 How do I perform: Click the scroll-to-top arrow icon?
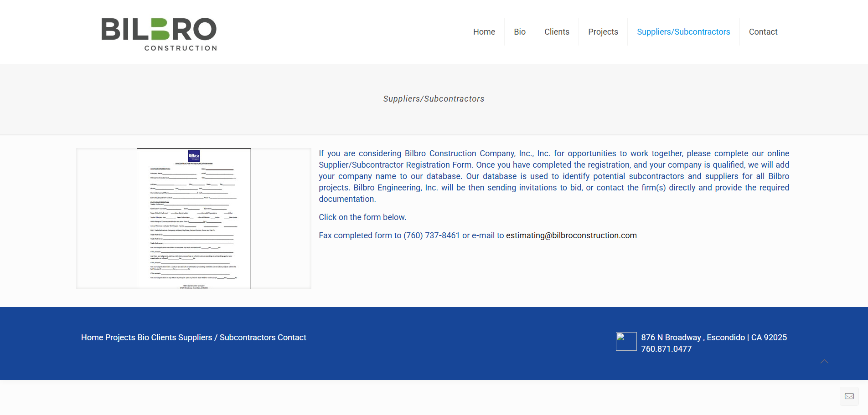click(x=824, y=362)
